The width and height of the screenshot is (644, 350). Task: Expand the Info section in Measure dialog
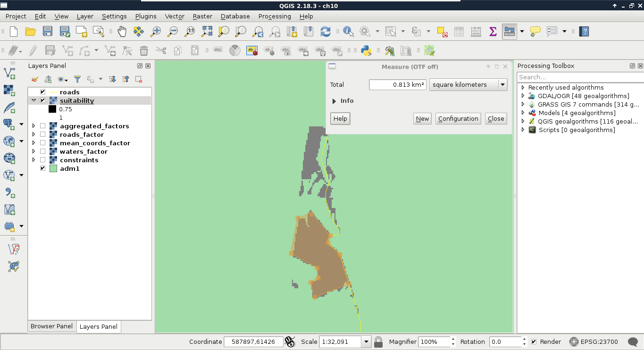point(334,101)
